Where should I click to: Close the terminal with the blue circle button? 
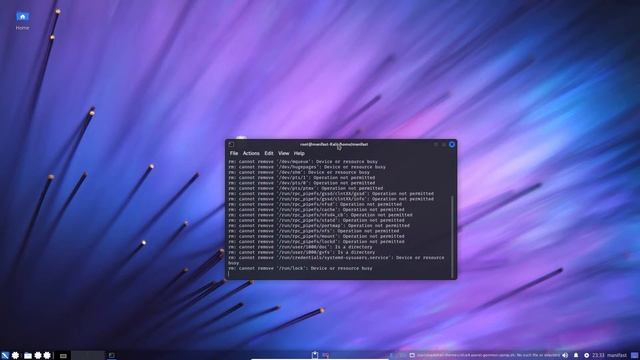tap(452, 144)
